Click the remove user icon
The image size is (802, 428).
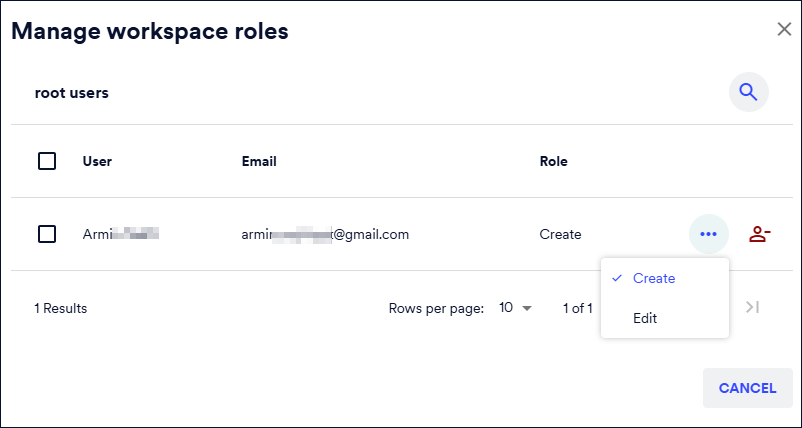(x=760, y=234)
